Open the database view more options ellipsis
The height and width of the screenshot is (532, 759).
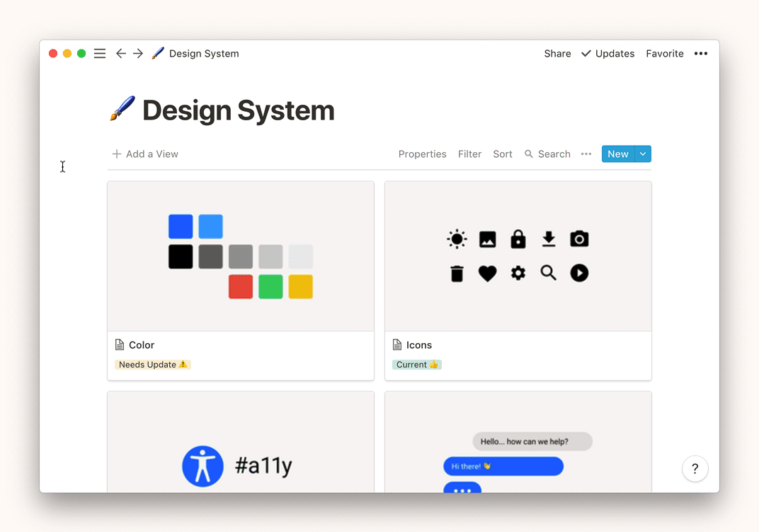coord(586,154)
